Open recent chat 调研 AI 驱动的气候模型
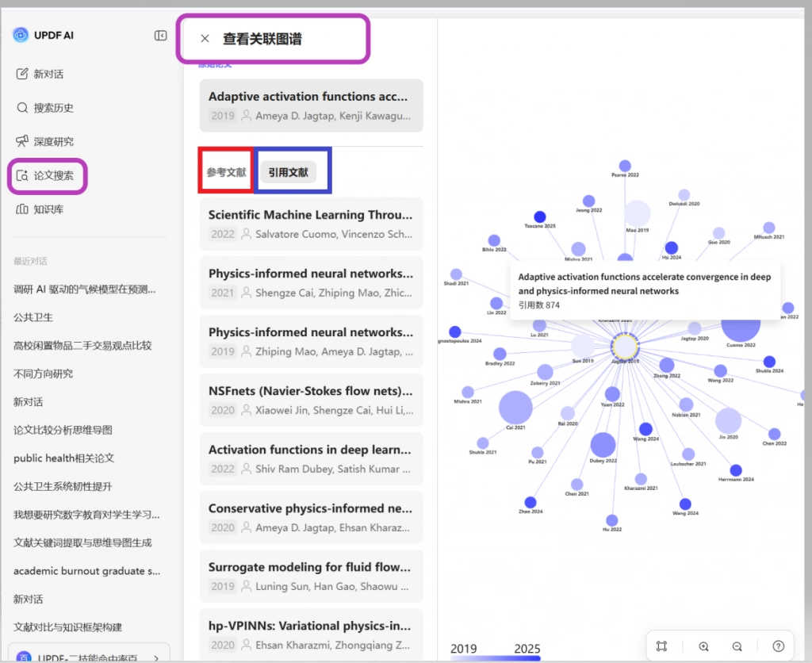 (x=84, y=289)
